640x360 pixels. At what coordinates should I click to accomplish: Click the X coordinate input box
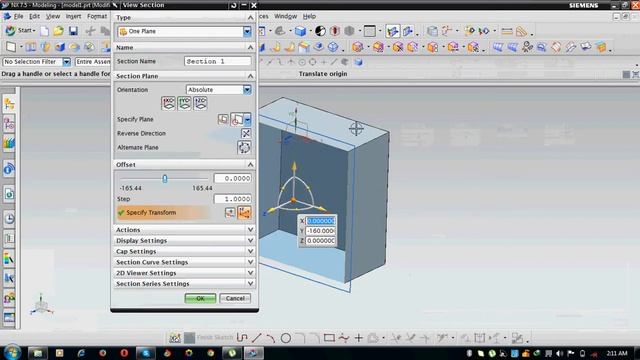tap(321, 221)
